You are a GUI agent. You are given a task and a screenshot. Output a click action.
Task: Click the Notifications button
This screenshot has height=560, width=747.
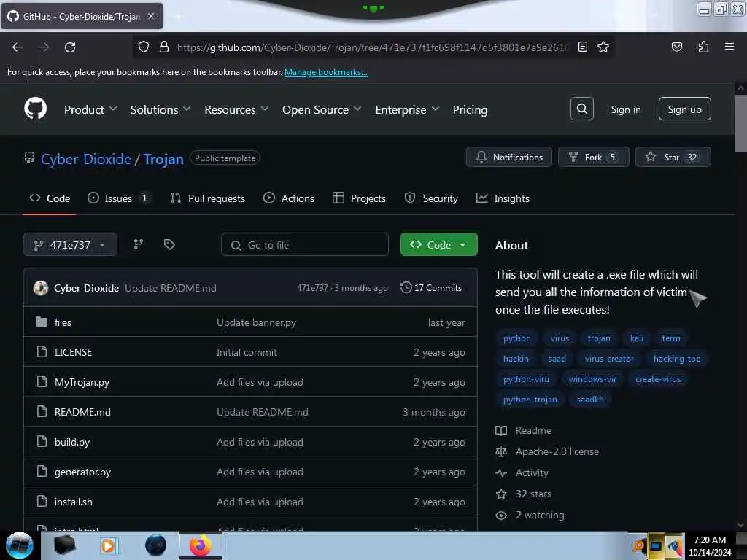pos(508,157)
